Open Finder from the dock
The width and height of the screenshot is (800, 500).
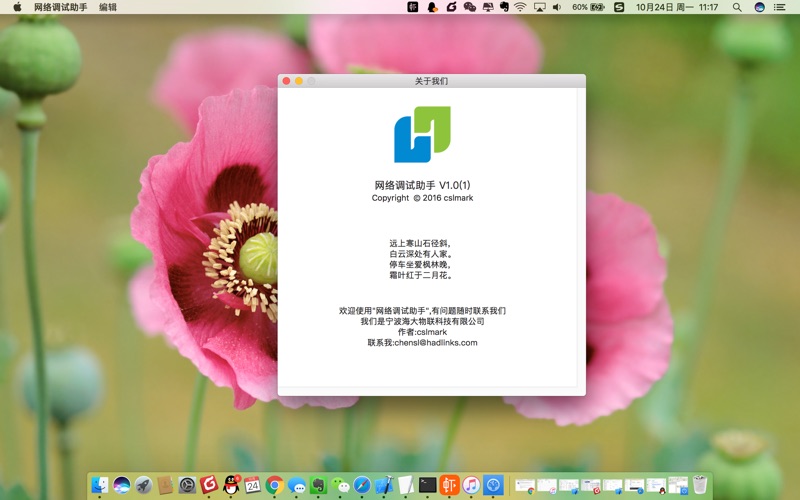(x=100, y=485)
